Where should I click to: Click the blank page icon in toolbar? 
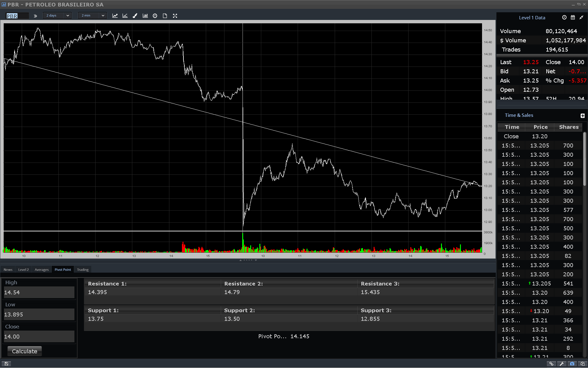coord(165,16)
